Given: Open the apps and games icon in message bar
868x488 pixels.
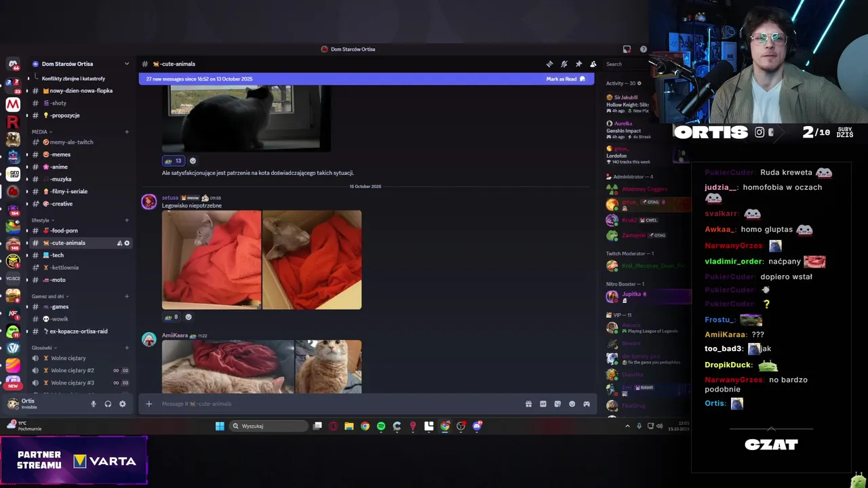Looking at the screenshot, I should click(x=587, y=404).
